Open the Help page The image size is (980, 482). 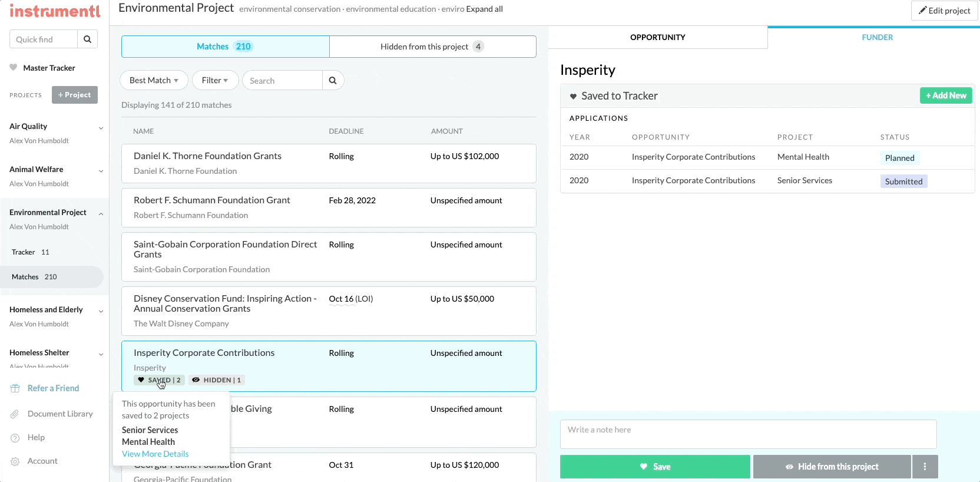(x=36, y=437)
